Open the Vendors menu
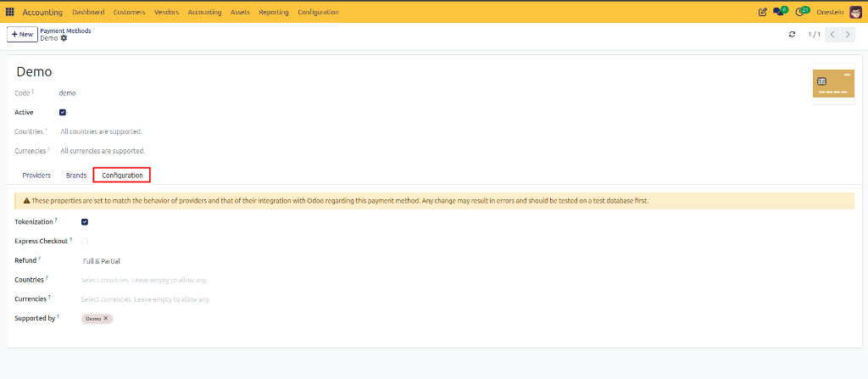This screenshot has height=379, width=868. click(x=167, y=12)
